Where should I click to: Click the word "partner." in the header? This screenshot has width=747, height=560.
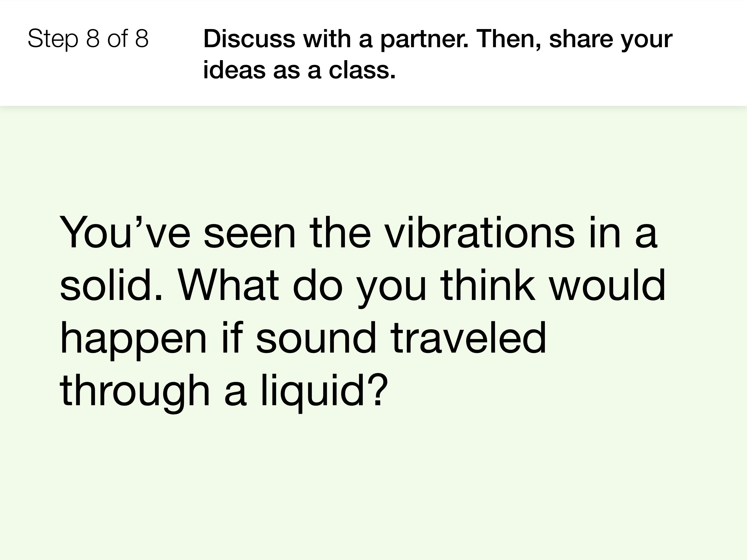pos(425,40)
